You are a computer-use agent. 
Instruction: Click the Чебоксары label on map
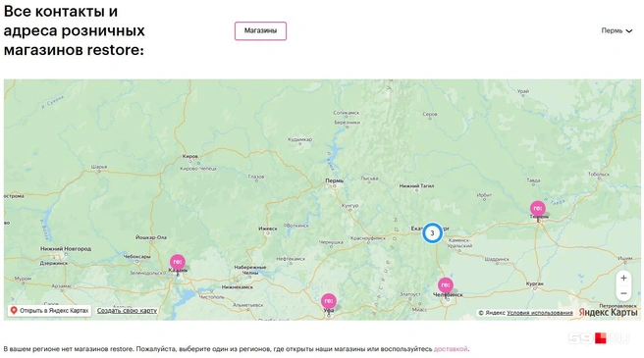[136, 257]
